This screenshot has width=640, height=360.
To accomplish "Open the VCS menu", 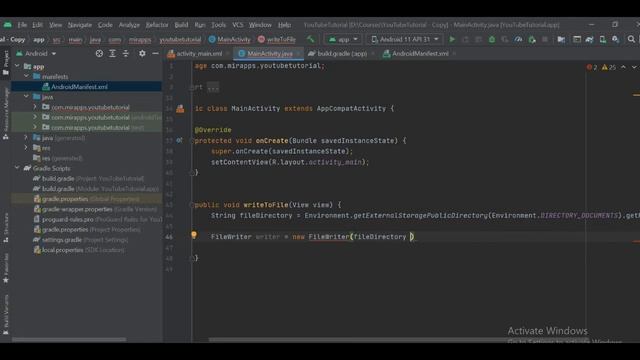I will [238, 25].
